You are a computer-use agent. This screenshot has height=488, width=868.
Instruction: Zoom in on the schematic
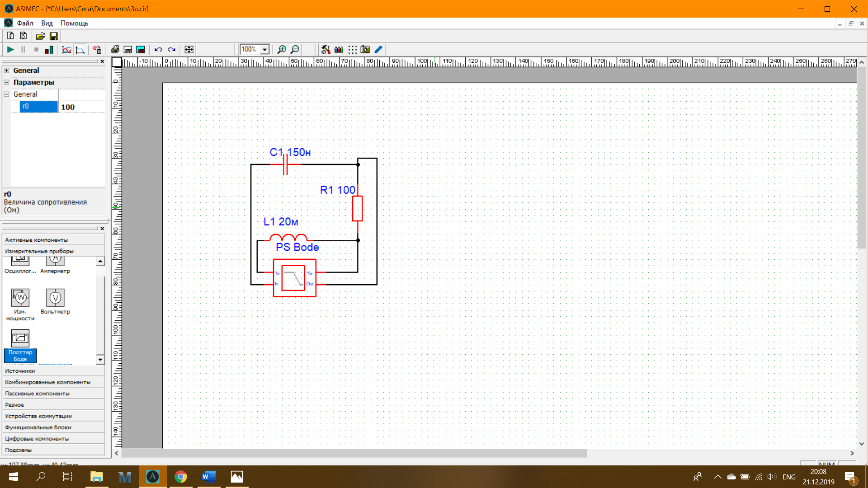(282, 50)
